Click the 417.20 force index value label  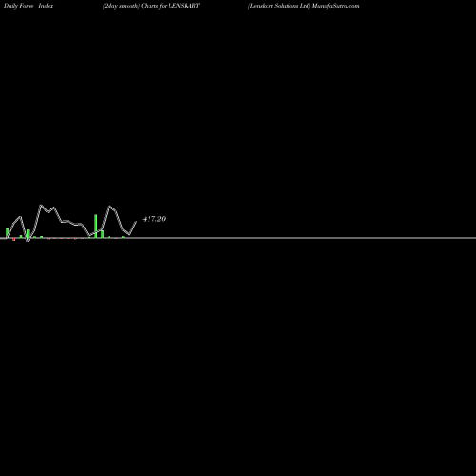click(154, 219)
